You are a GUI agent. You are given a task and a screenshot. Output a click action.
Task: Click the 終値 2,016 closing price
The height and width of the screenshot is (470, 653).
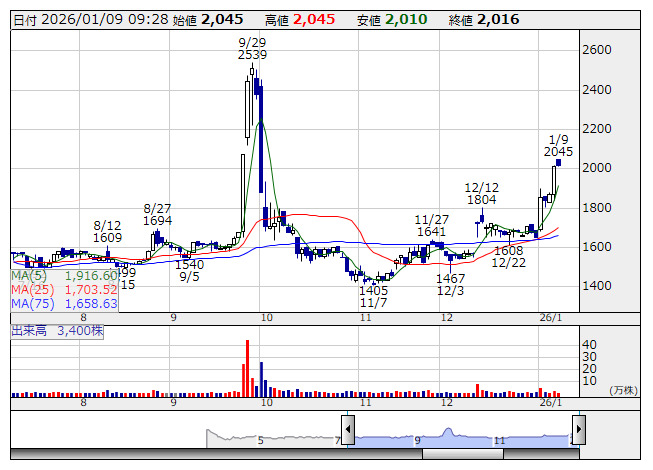484,20
